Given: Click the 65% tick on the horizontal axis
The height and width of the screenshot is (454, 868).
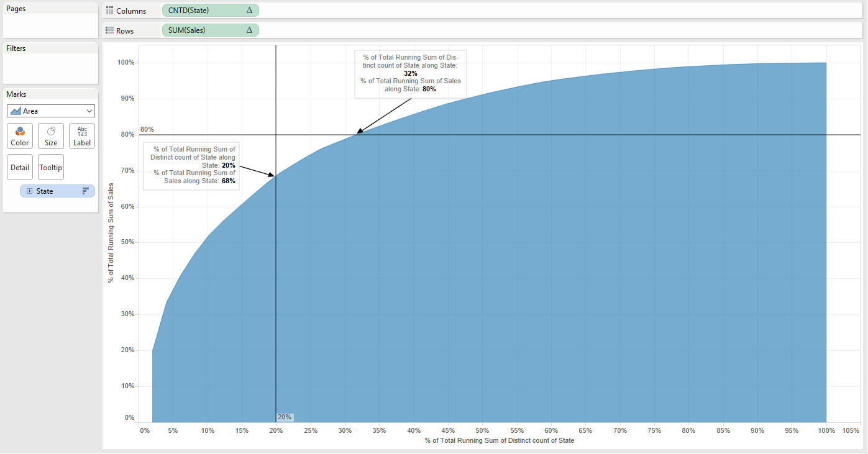Looking at the screenshot, I should (x=585, y=430).
